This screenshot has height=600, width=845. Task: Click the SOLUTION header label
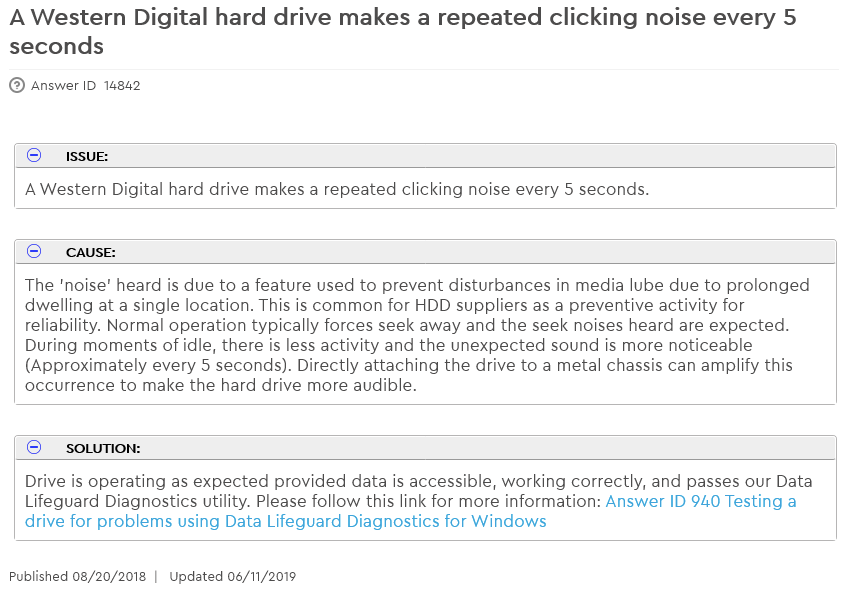(x=103, y=449)
